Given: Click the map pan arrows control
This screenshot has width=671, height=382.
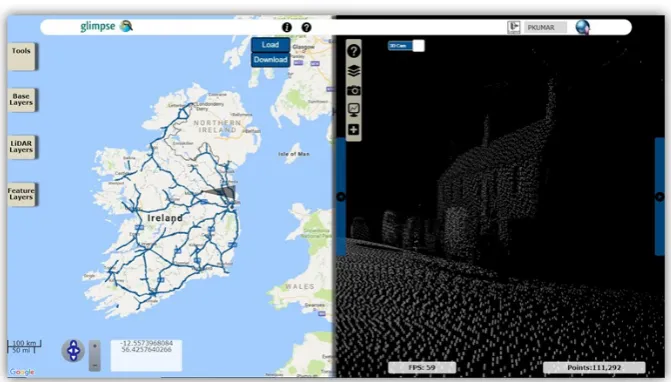Looking at the screenshot, I should (73, 351).
